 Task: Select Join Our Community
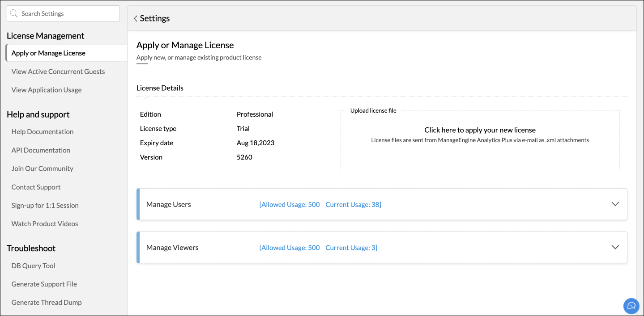(43, 169)
